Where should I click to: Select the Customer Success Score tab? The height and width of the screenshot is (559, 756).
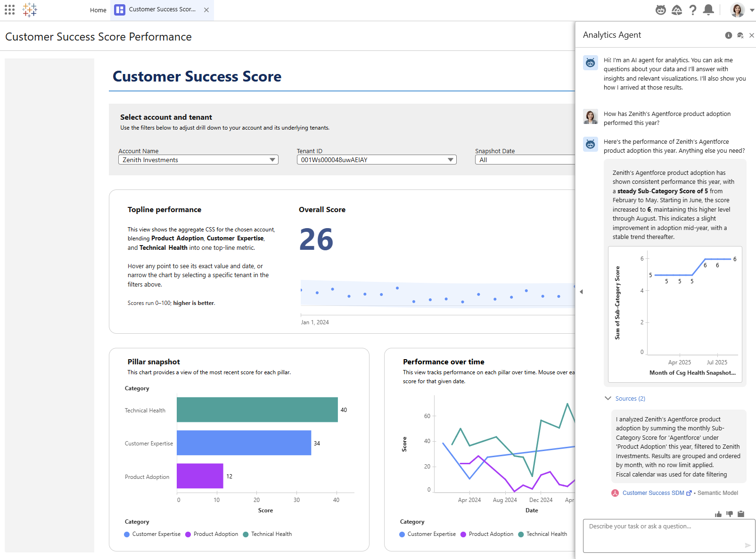tap(162, 9)
